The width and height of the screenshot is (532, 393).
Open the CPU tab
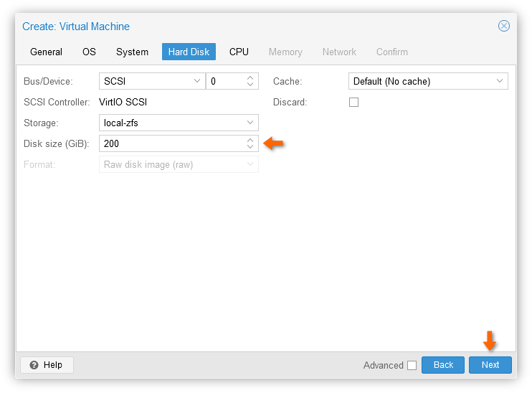pos(239,52)
